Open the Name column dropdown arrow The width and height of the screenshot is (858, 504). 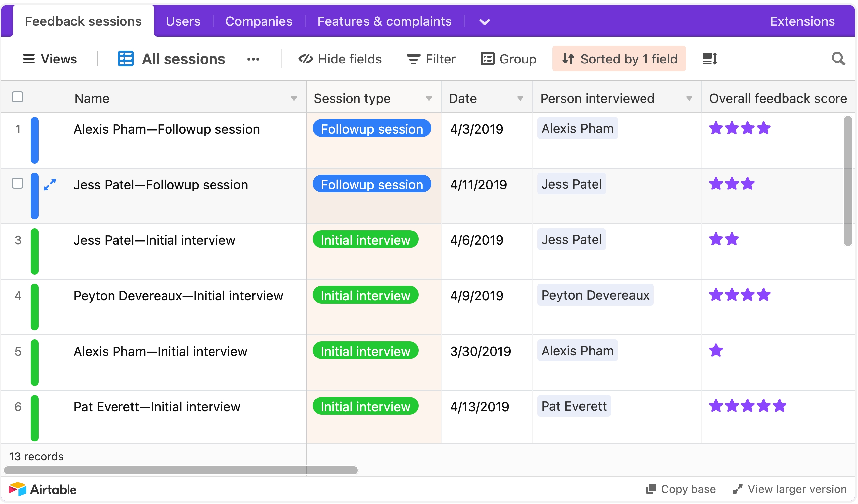pos(294,99)
